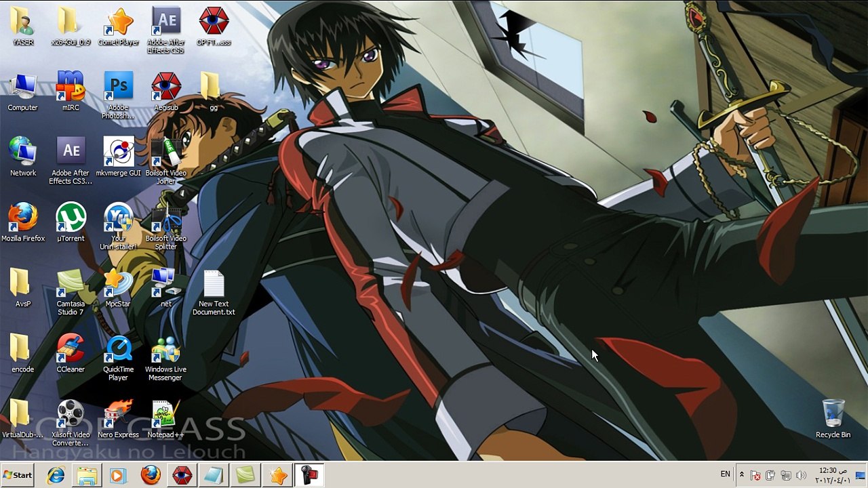Select the gg folder on desktop
The width and height of the screenshot is (868, 488).
pyautogui.click(x=214, y=91)
